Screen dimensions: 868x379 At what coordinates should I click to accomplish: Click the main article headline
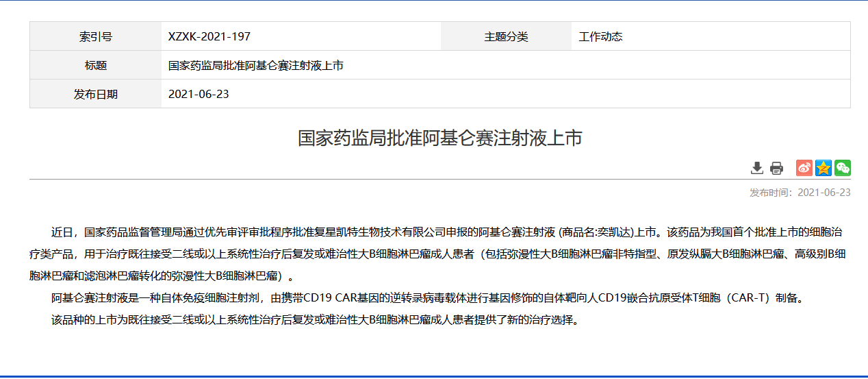(x=440, y=138)
